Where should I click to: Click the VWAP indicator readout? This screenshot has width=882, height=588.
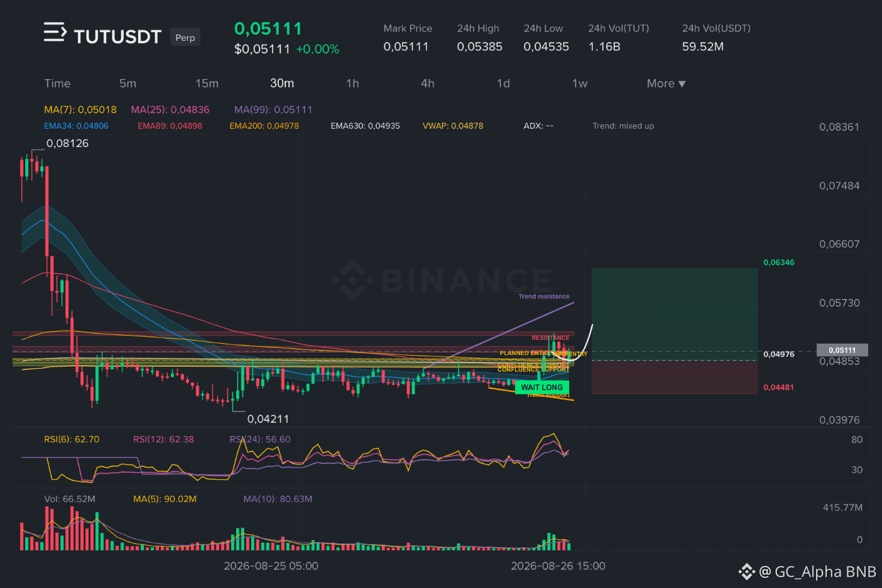pos(453,126)
